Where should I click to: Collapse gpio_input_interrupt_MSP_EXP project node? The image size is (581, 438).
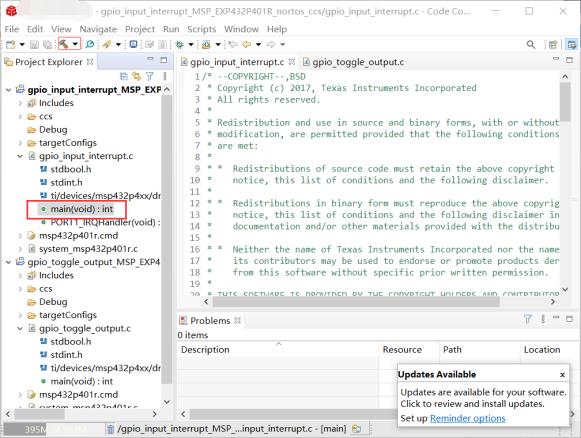[x=9, y=90]
